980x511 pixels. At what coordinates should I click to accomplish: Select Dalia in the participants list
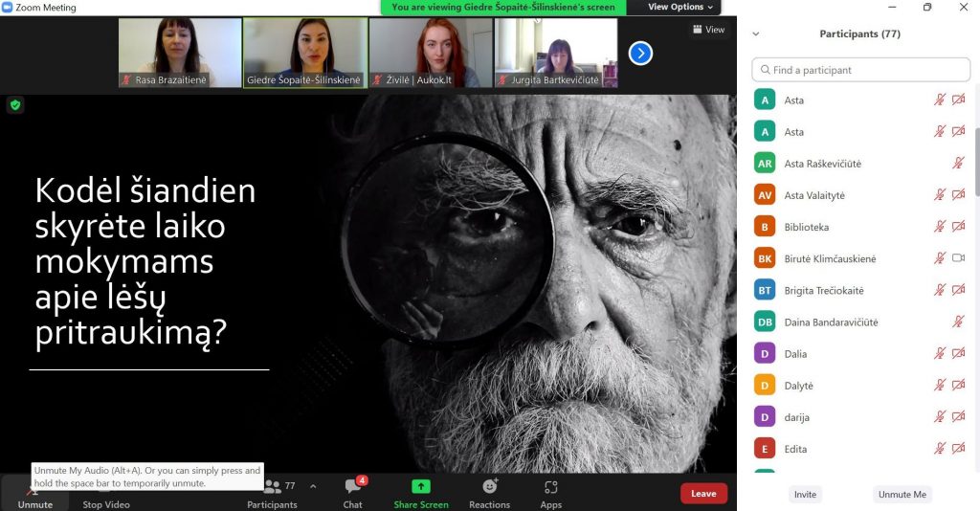tap(860, 353)
